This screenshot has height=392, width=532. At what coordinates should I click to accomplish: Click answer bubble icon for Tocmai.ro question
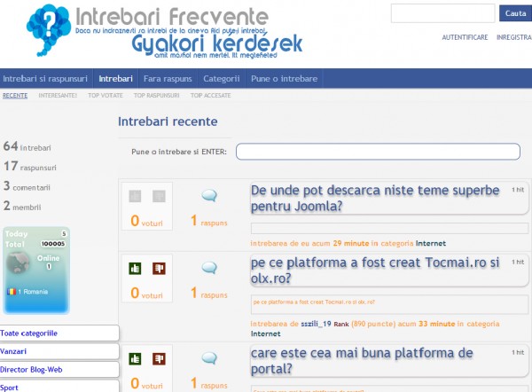click(x=209, y=268)
